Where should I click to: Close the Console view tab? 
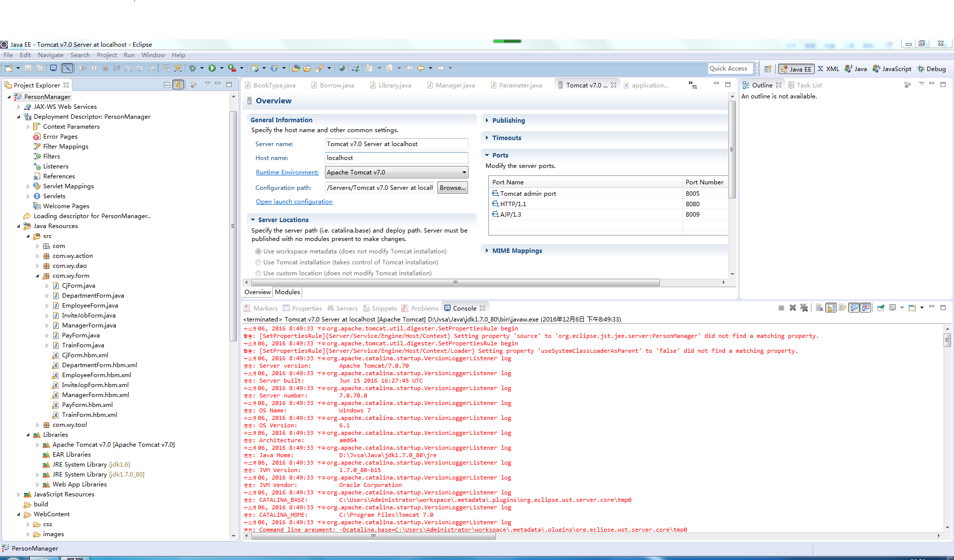pos(482,308)
